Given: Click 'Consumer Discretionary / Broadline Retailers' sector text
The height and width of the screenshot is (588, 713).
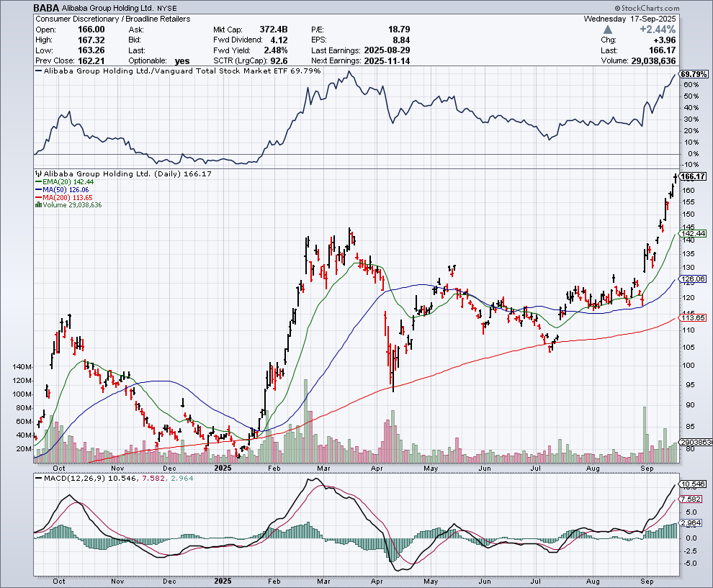Looking at the screenshot, I should (113, 19).
